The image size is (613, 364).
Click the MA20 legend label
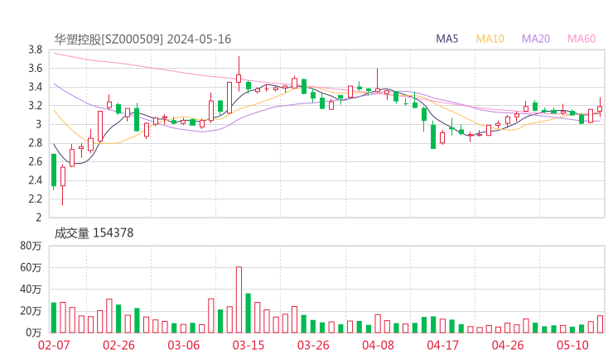536,39
